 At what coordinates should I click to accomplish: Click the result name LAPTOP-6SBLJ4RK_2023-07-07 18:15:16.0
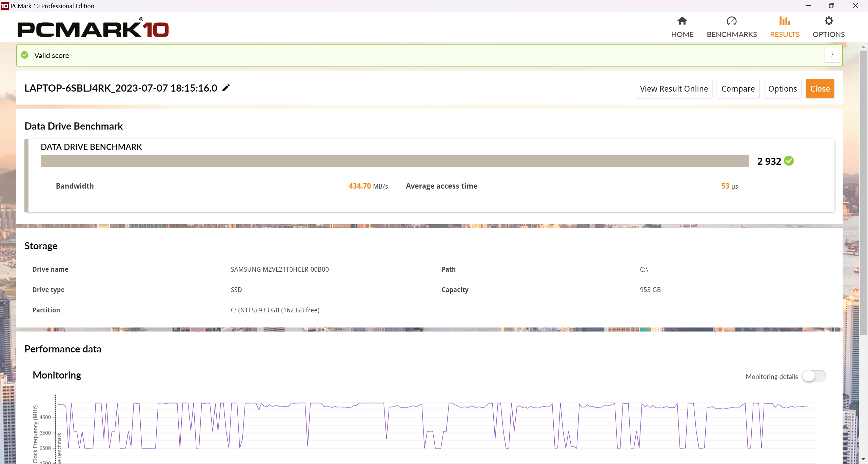[x=121, y=88]
